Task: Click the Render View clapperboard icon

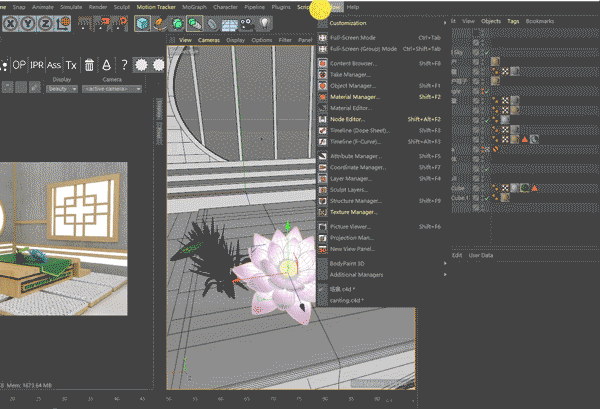Action: pyautogui.click(x=85, y=23)
